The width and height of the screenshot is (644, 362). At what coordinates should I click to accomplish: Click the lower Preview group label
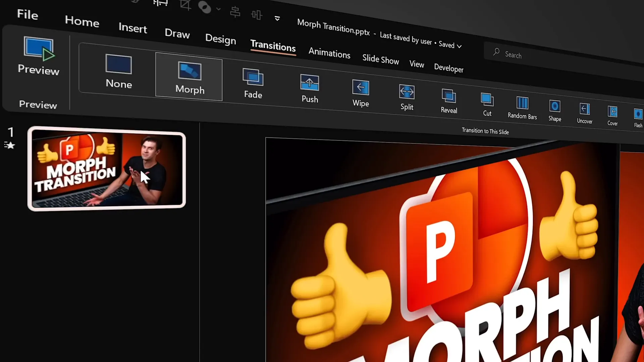coord(38,105)
